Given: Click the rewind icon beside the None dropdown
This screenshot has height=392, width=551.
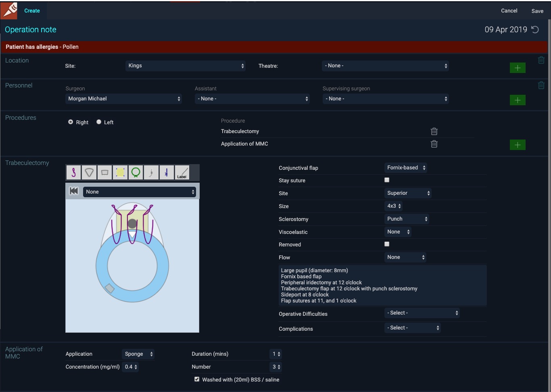Looking at the screenshot, I should coord(74,192).
